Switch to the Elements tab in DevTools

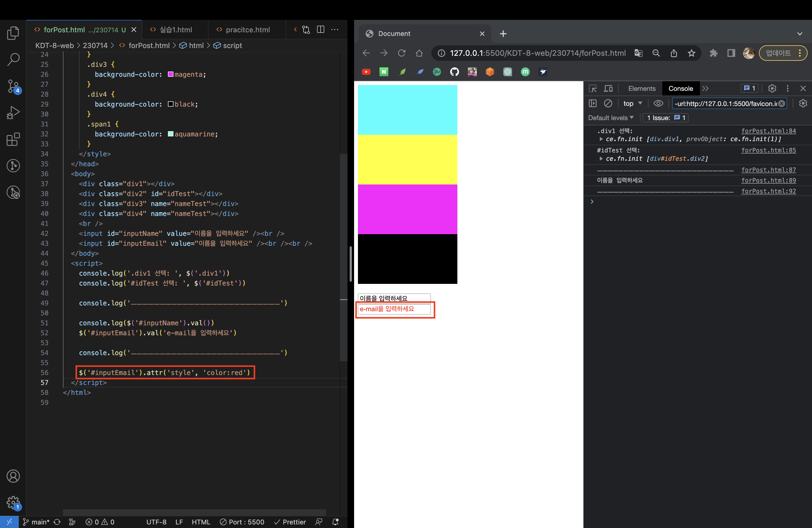[x=642, y=88]
